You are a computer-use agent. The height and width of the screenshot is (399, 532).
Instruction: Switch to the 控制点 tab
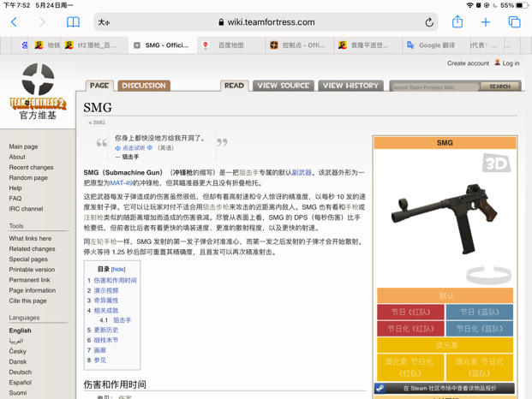click(299, 45)
